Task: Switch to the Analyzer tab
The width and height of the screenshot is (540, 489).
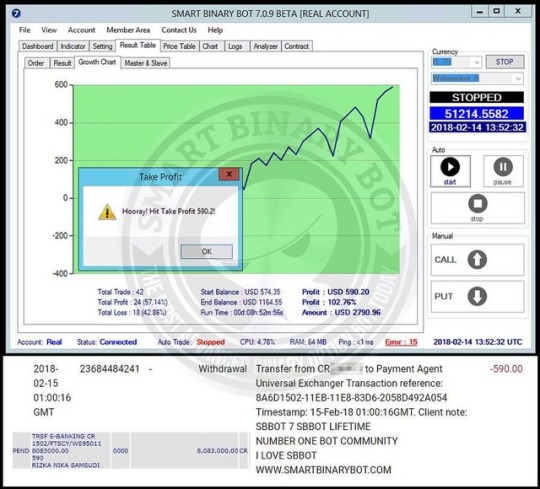Action: (266, 46)
